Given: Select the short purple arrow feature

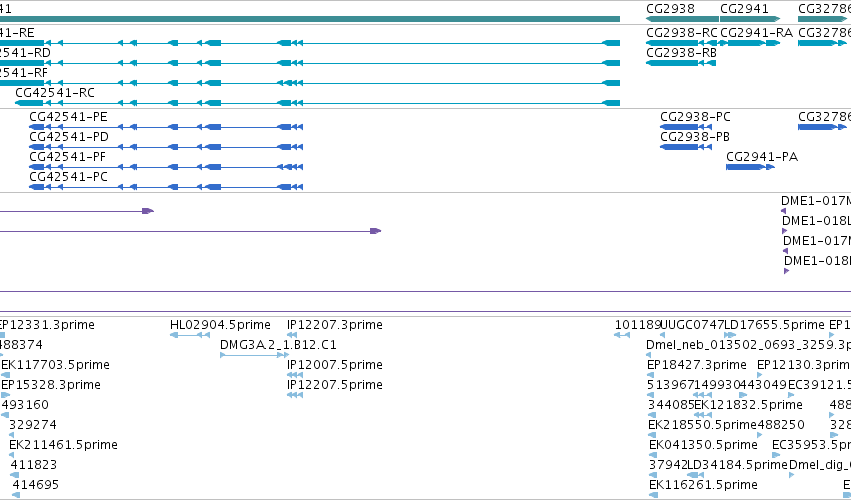Looking at the screenshot, I should click(77, 211).
